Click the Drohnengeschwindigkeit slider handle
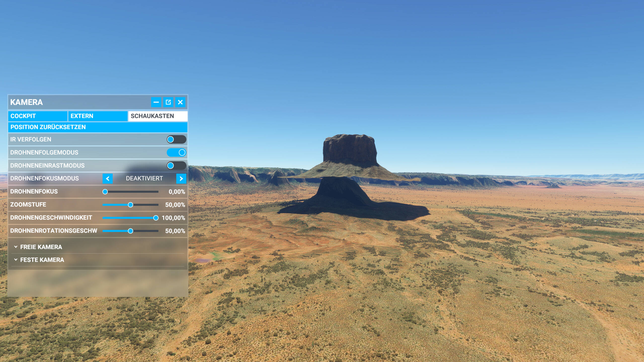644x362 pixels. coord(156,218)
